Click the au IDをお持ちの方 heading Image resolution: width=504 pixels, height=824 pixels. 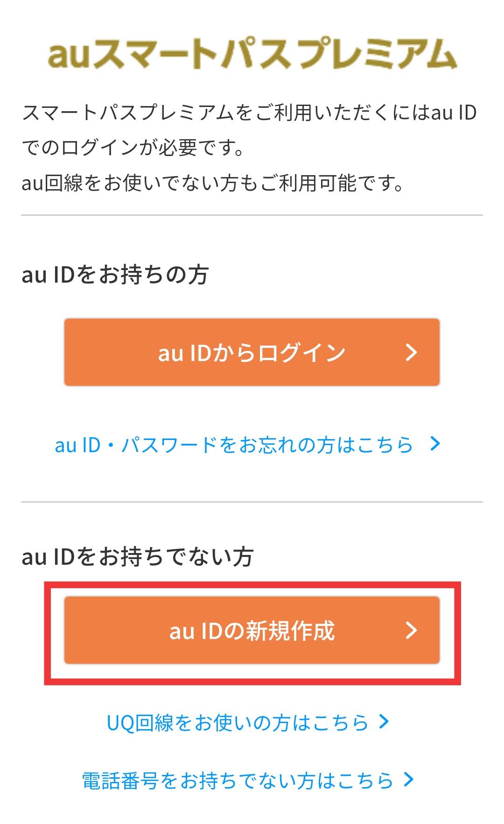(x=115, y=275)
